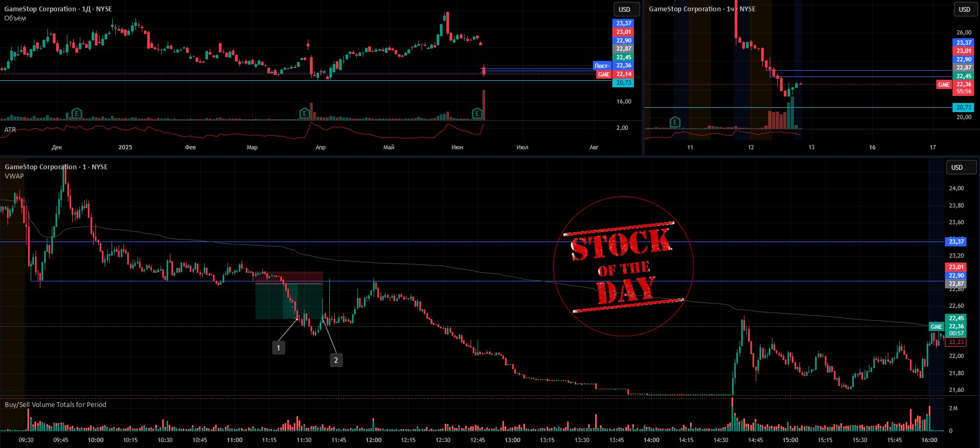Click the 23,01 red price label on 1-minute chart
The height and width of the screenshot is (448, 980).
[x=956, y=267]
